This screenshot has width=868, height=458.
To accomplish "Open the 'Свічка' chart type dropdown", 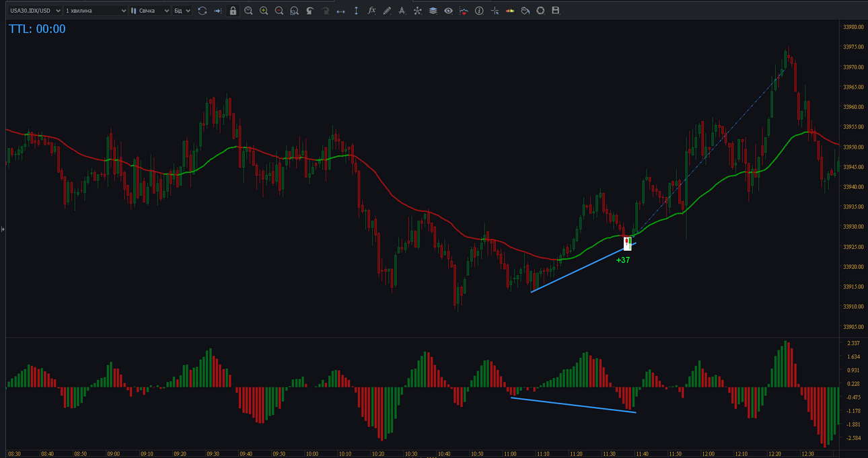I will coord(149,11).
